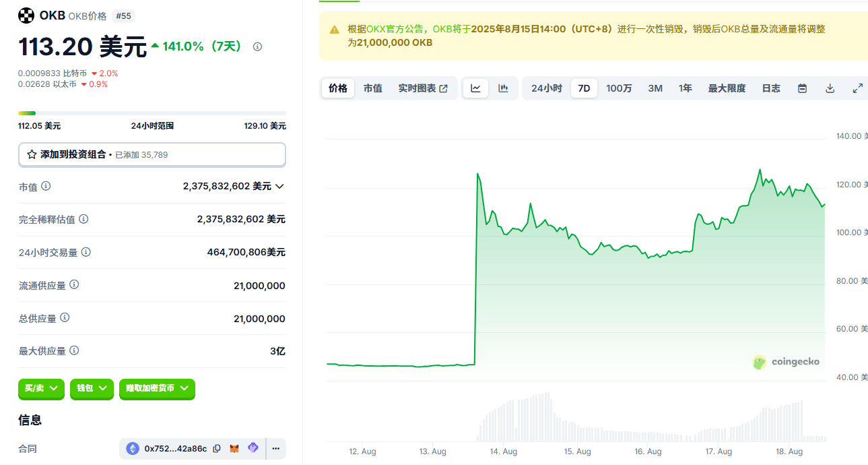
Task: Click the 24-hour range progress bar
Action: (x=152, y=113)
